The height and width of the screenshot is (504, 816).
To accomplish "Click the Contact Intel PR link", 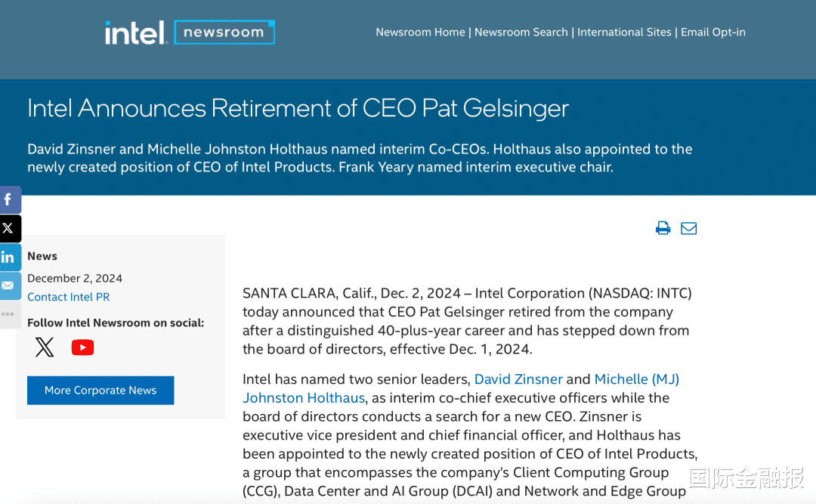I will [68, 297].
